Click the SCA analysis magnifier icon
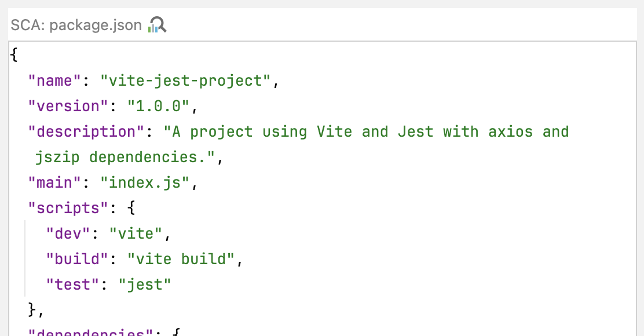The height and width of the screenshot is (336, 644). click(x=158, y=25)
